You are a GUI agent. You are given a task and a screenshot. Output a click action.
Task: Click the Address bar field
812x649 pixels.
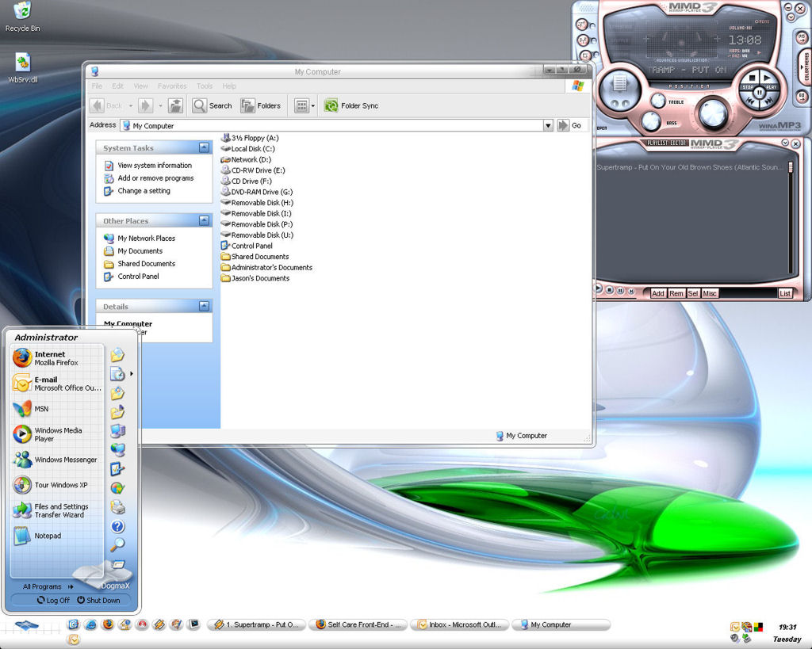click(x=331, y=125)
